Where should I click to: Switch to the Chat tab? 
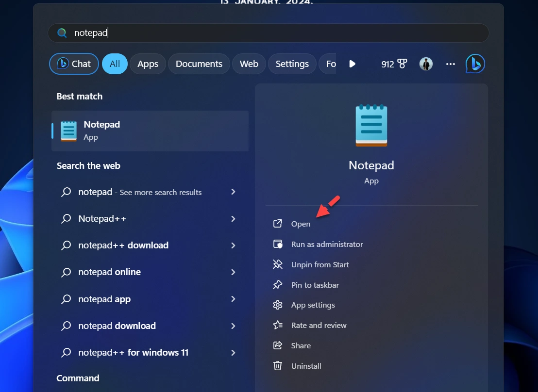pyautogui.click(x=74, y=64)
